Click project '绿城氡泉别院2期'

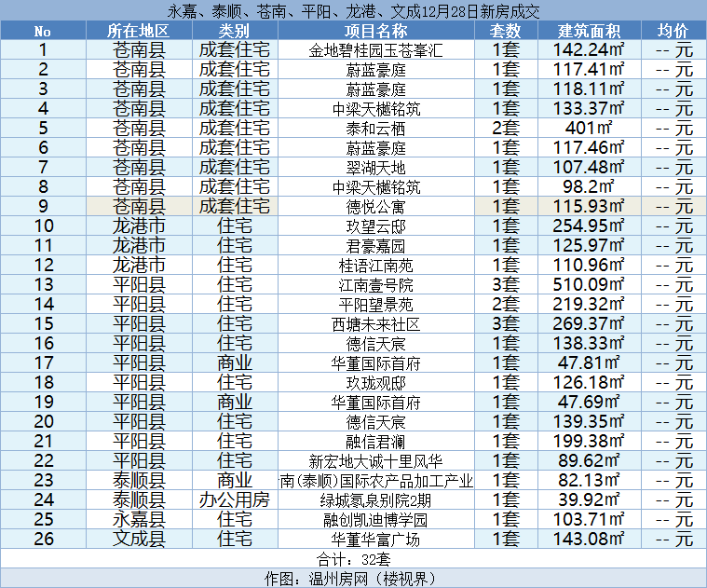[375, 500]
